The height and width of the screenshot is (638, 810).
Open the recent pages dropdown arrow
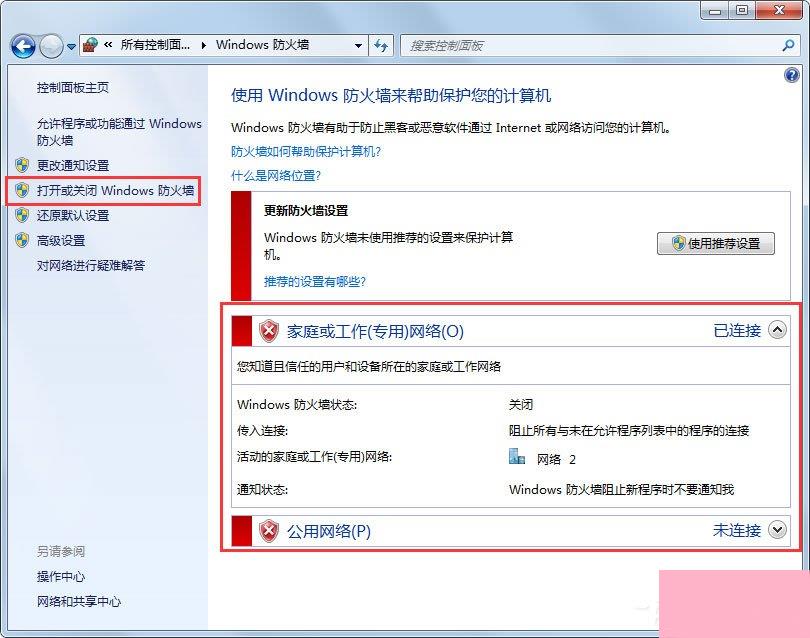point(71,47)
